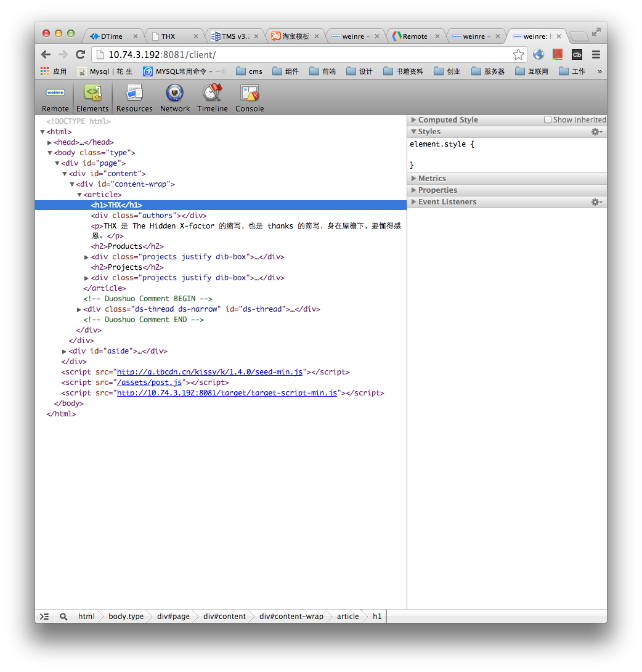Bookmark this page with the star
Screen dimensions: 642x672
click(518, 54)
